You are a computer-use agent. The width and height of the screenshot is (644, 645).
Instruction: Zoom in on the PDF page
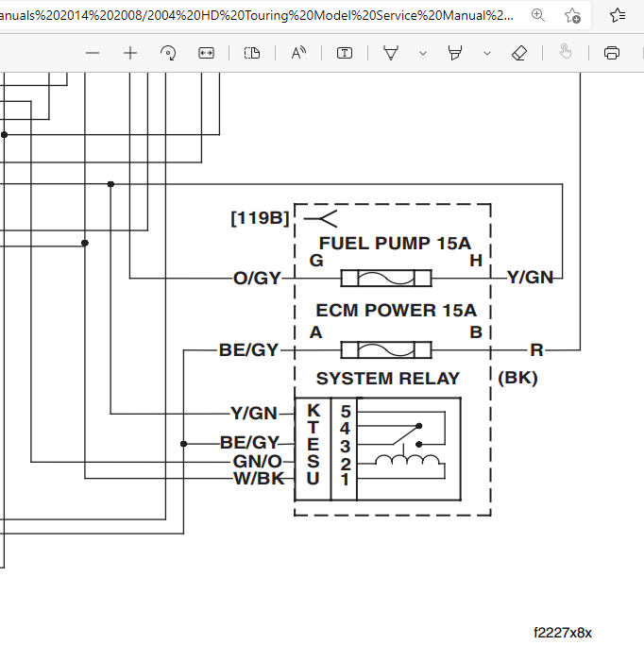[x=130, y=53]
